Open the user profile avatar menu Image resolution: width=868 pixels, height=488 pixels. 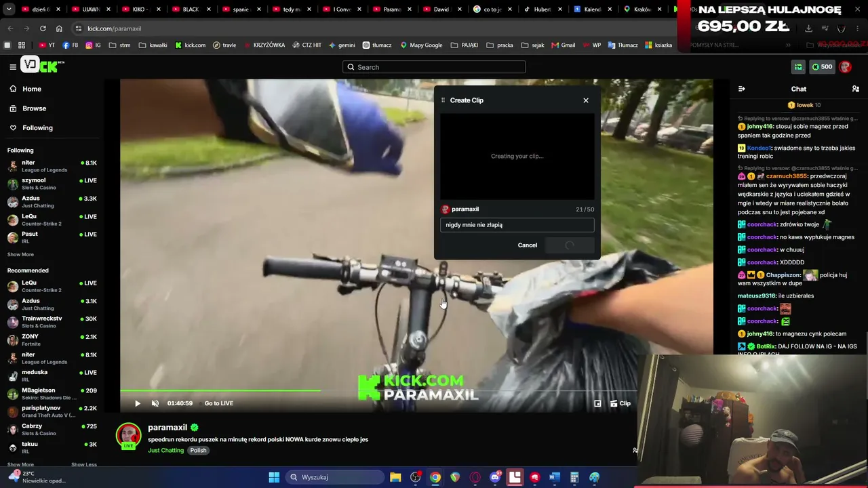845,67
